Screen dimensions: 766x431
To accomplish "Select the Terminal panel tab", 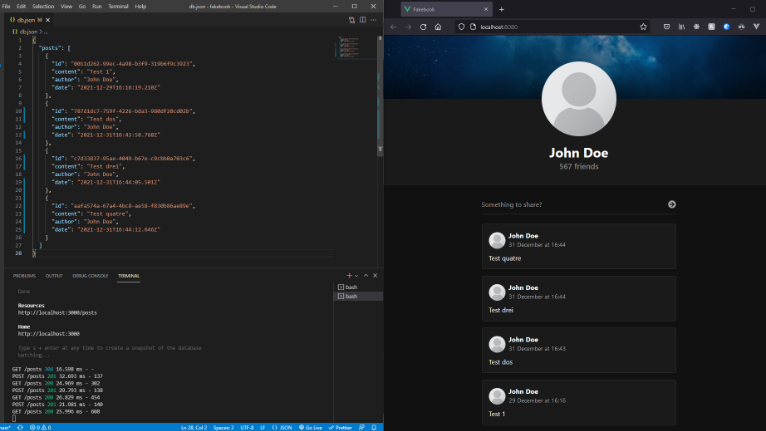I will pyautogui.click(x=128, y=276).
